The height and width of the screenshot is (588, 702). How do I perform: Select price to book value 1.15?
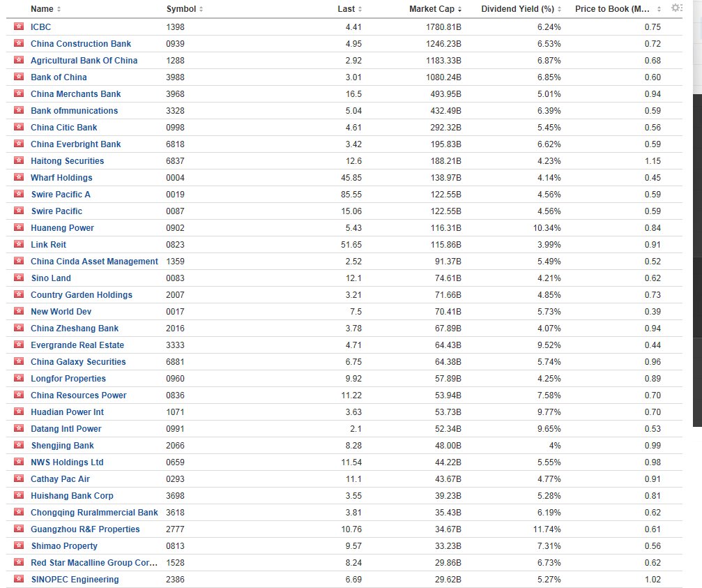(653, 160)
